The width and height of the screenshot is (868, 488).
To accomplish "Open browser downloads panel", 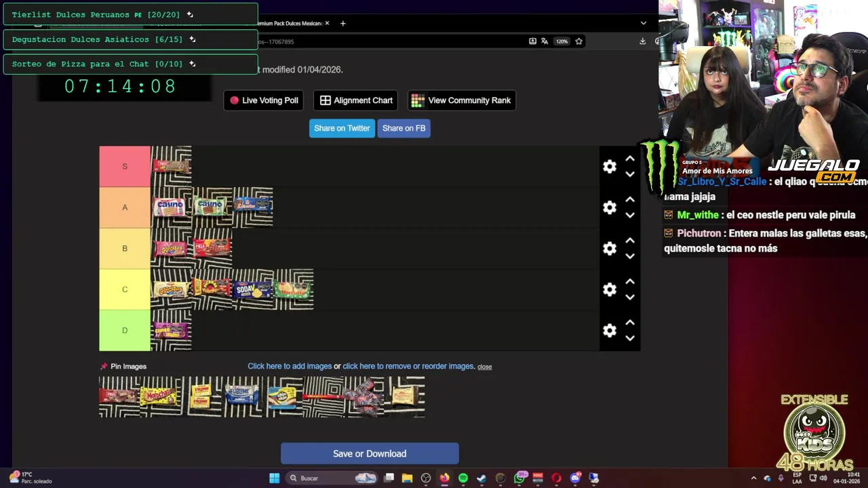I will pyautogui.click(x=642, y=41).
